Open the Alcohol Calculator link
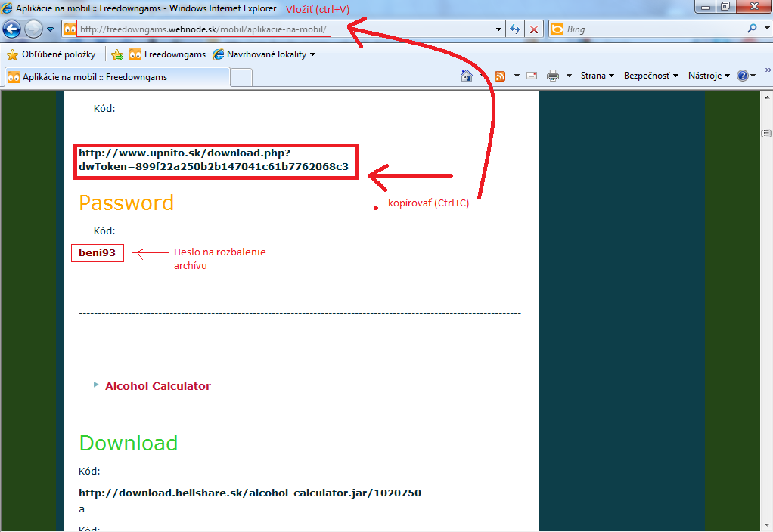The width and height of the screenshot is (773, 532). (x=157, y=386)
